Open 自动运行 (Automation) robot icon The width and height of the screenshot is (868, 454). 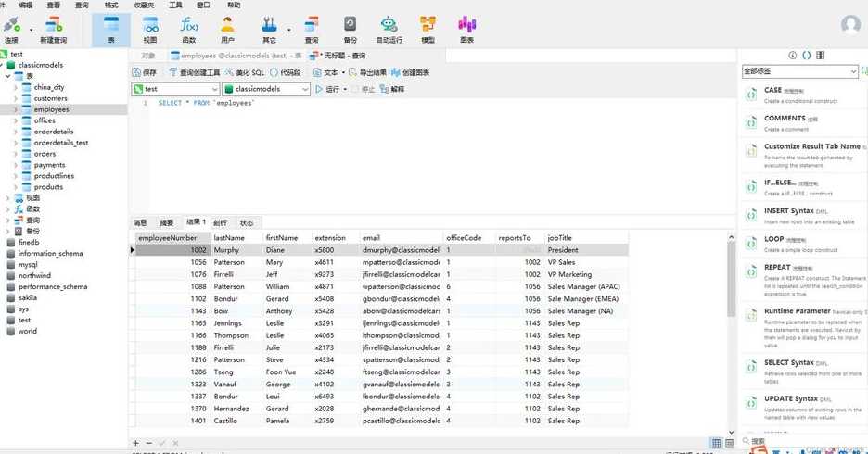pos(389,30)
